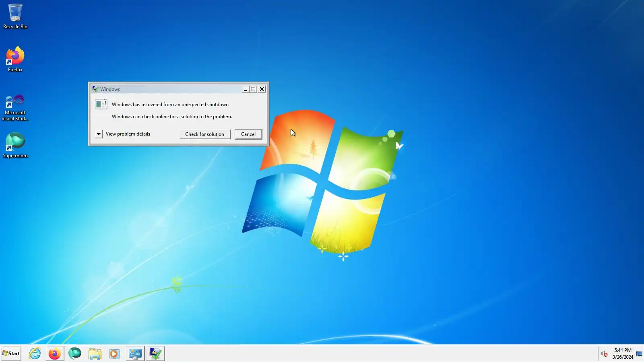Screen dimensions: 644x362
Task: Launch Windows Media Player from the taskbar
Action: coord(115,354)
